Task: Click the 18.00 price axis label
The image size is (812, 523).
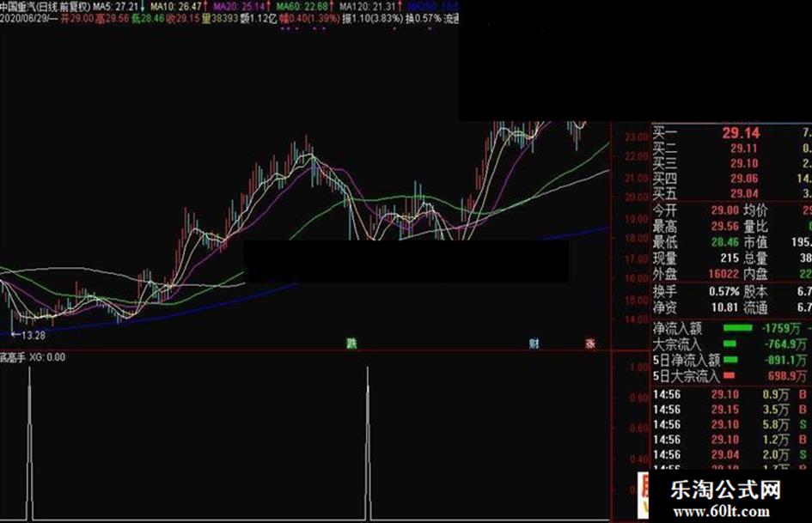Action: [x=637, y=238]
